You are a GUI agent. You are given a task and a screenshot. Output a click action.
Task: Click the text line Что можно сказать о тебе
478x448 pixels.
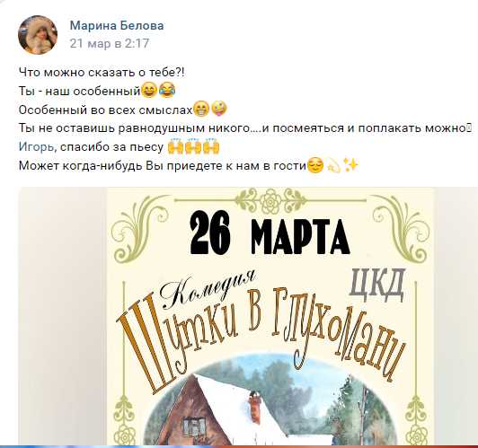(x=102, y=73)
